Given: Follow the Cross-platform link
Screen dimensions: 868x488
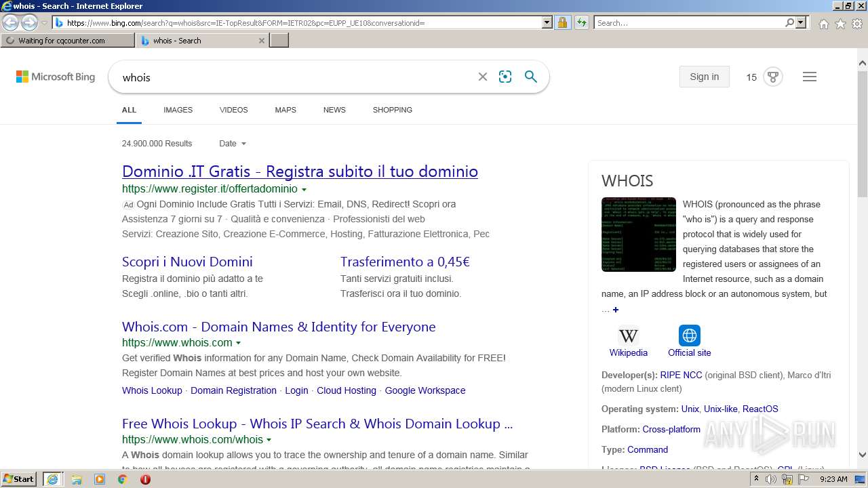Looking at the screenshot, I should point(671,429).
